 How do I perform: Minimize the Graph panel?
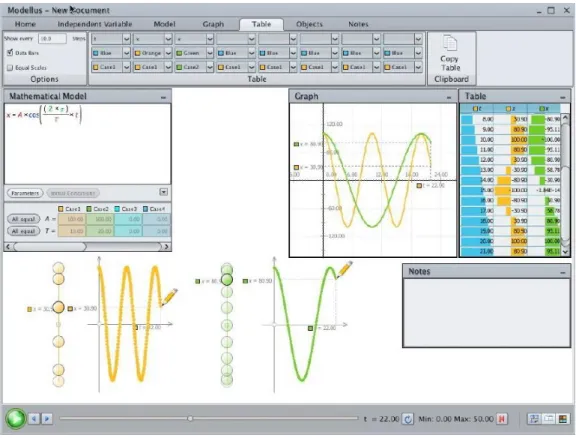(449, 97)
